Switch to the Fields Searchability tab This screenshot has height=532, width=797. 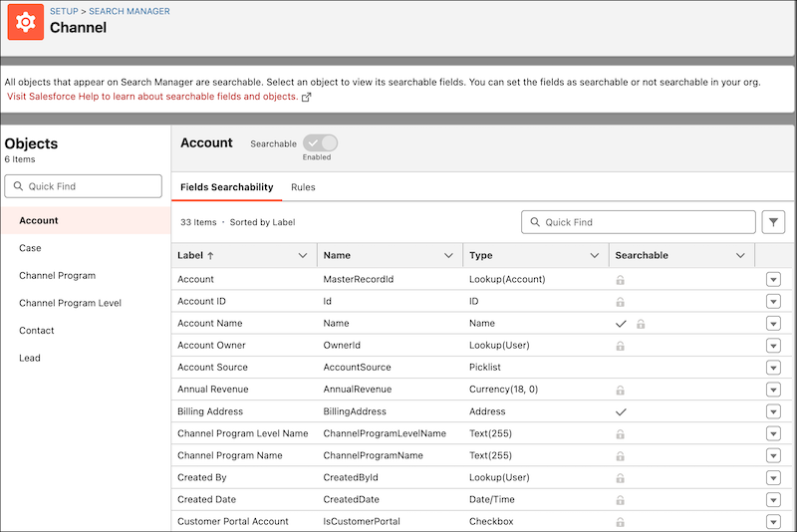click(227, 187)
